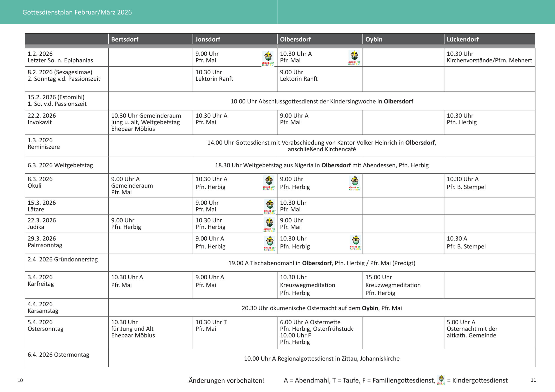
Task: Click the Ostersonntag Olbersdorf Ostermette cell
Action: [x=316, y=332]
